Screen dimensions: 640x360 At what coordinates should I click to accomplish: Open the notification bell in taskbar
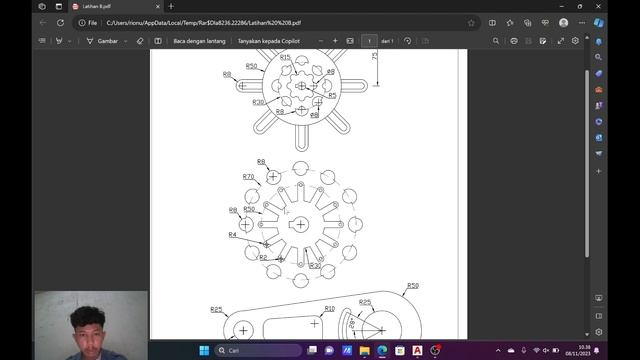597,350
